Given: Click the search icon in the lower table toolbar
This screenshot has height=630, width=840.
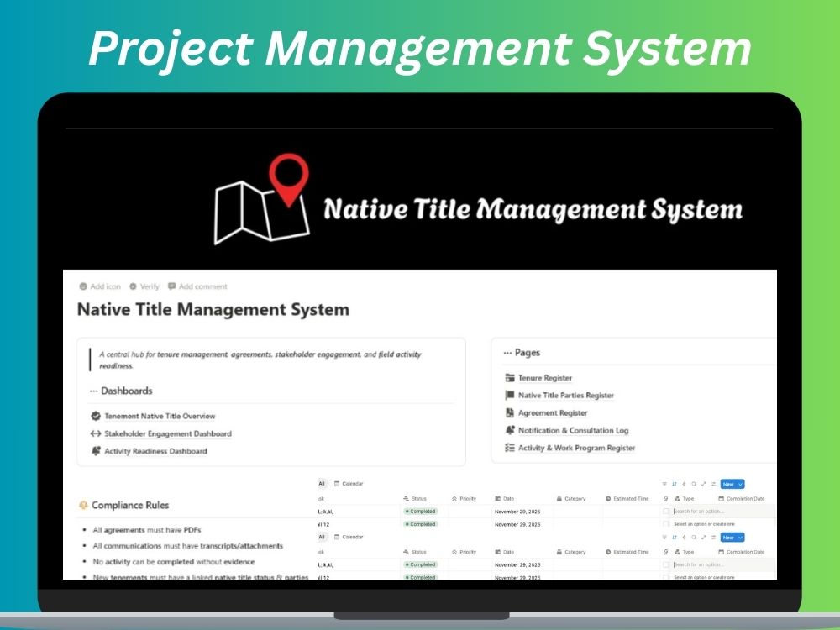Looking at the screenshot, I should coord(694,538).
